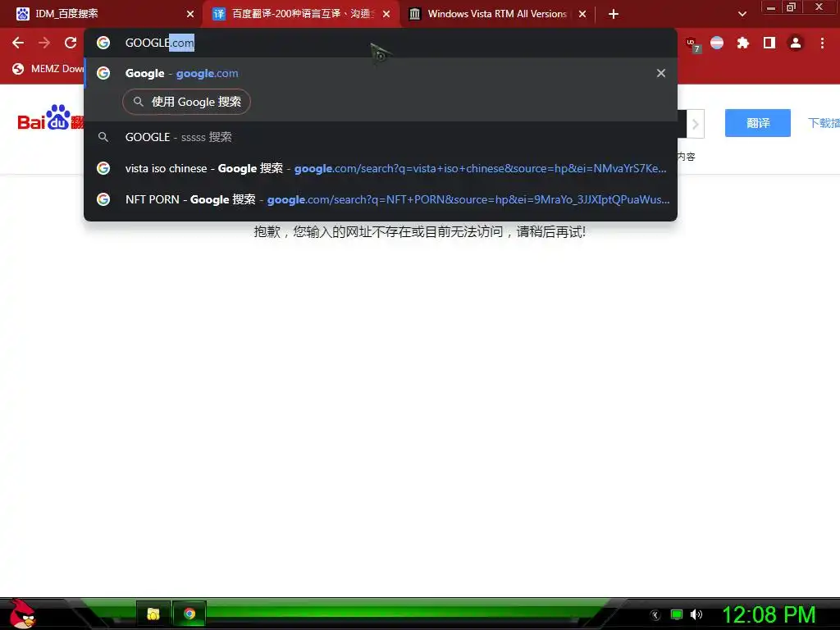
Task: Switch to Windows Vista RTM All Versions tab
Action: (497, 14)
